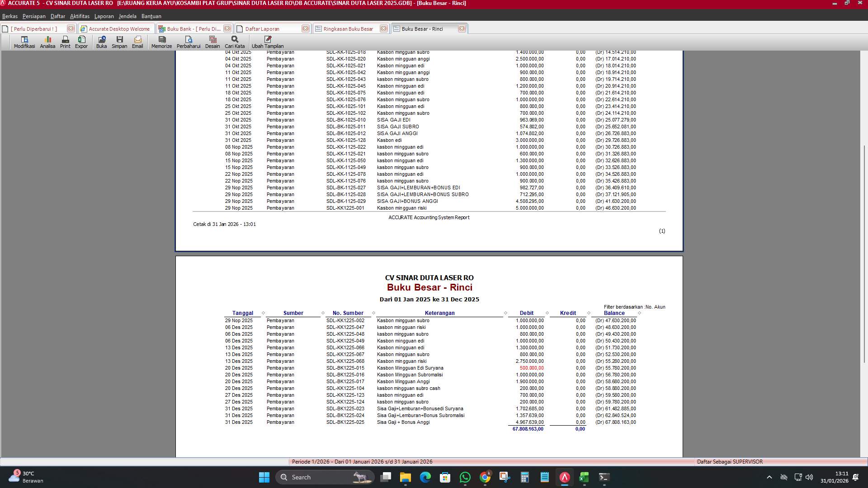868x488 pixels.
Task: Email the report using the Email icon
Action: click(x=137, y=42)
